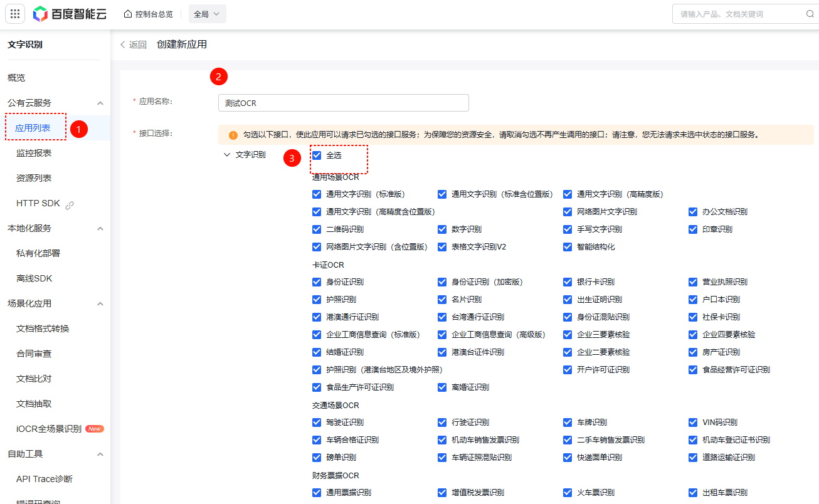
Task: Click the search magnifier icon
Action: (810, 14)
